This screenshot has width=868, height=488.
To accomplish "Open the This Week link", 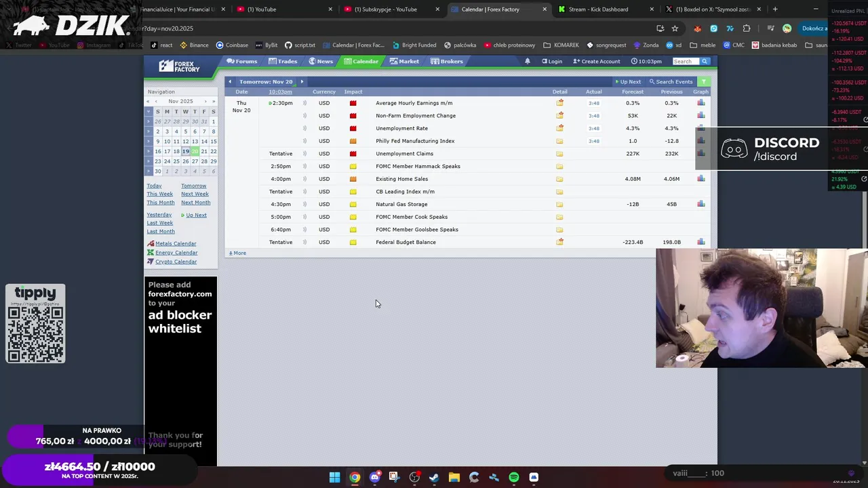I will 160,195.
